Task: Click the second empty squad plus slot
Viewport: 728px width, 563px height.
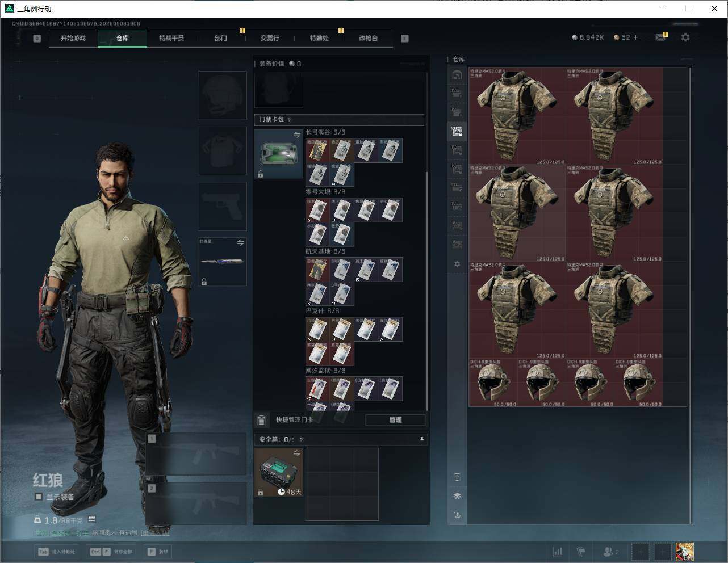Action: [662, 552]
